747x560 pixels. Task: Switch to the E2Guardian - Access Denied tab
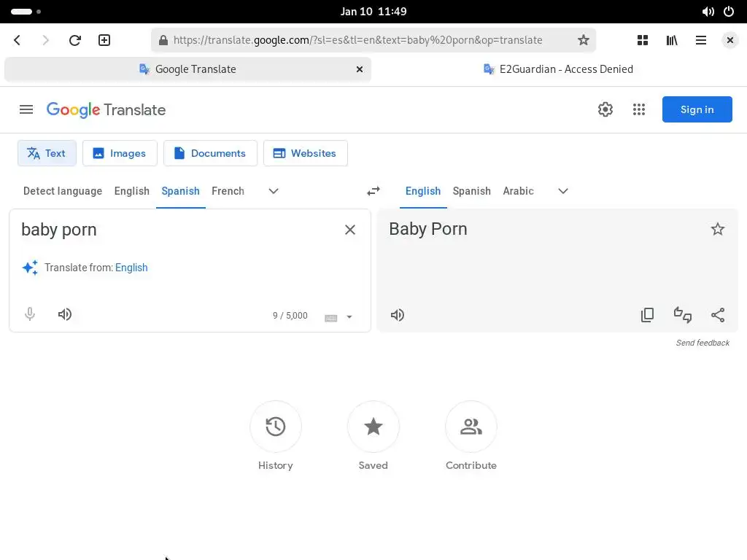(x=558, y=69)
